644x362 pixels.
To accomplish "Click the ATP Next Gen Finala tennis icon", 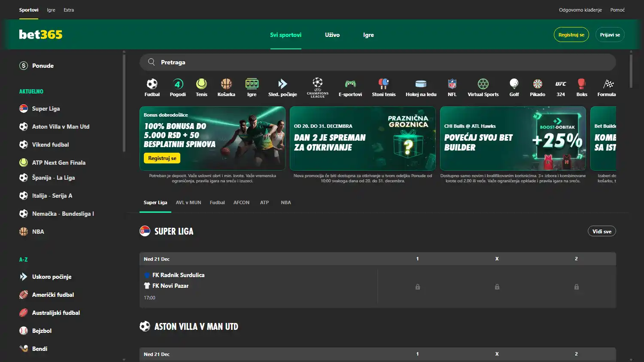I will (x=24, y=163).
